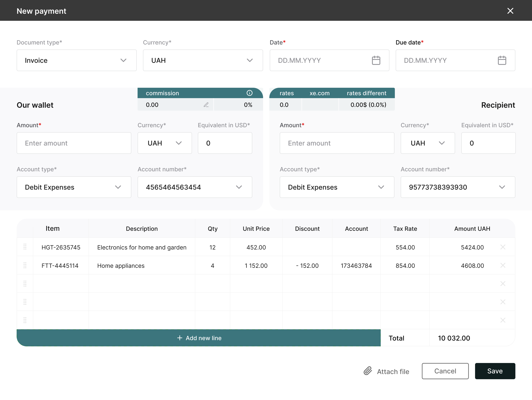Focus the Due date input field
532x400 pixels.
(455, 60)
